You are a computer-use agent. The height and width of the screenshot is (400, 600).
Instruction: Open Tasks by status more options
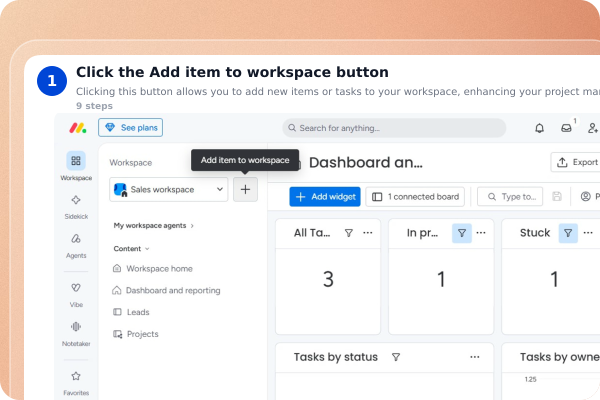coord(475,357)
